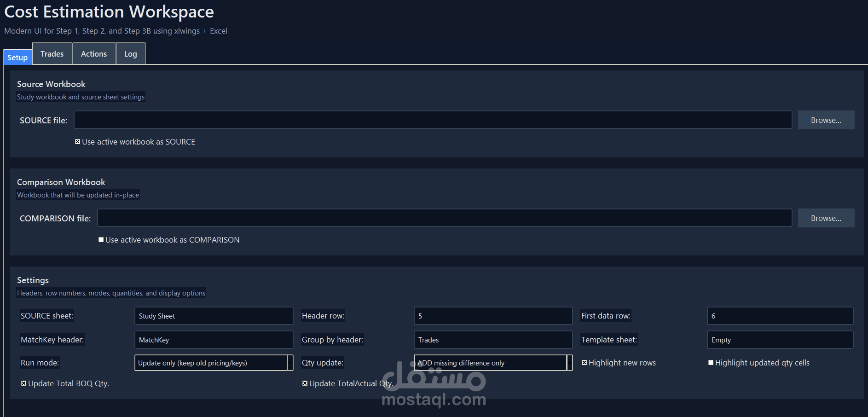
Task: Uncheck Update Total BOQ Qty
Action: (23, 383)
